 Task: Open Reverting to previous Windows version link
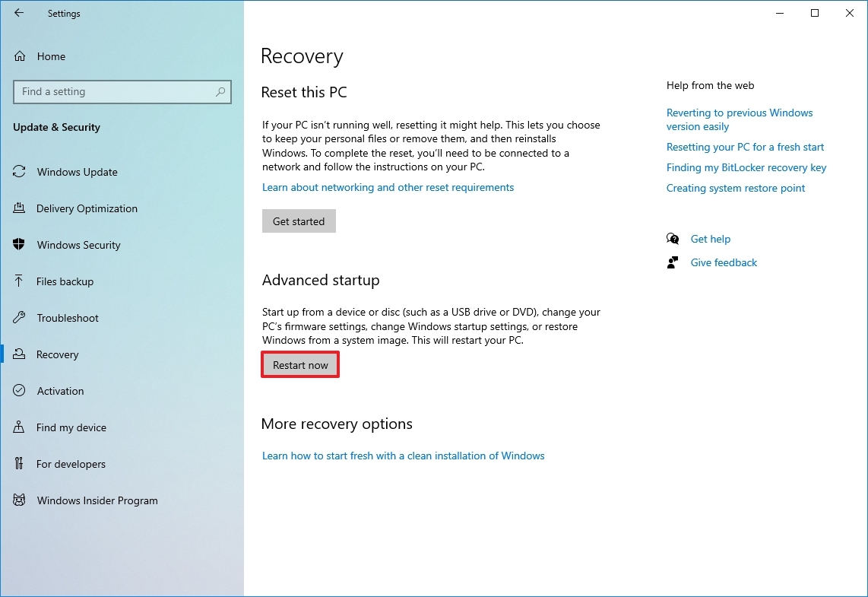point(740,119)
